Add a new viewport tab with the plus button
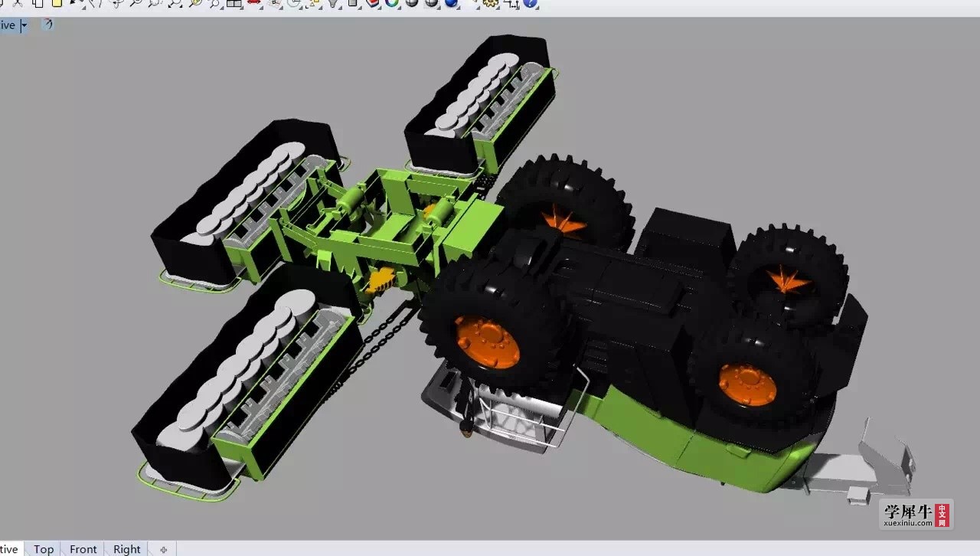 tap(163, 550)
